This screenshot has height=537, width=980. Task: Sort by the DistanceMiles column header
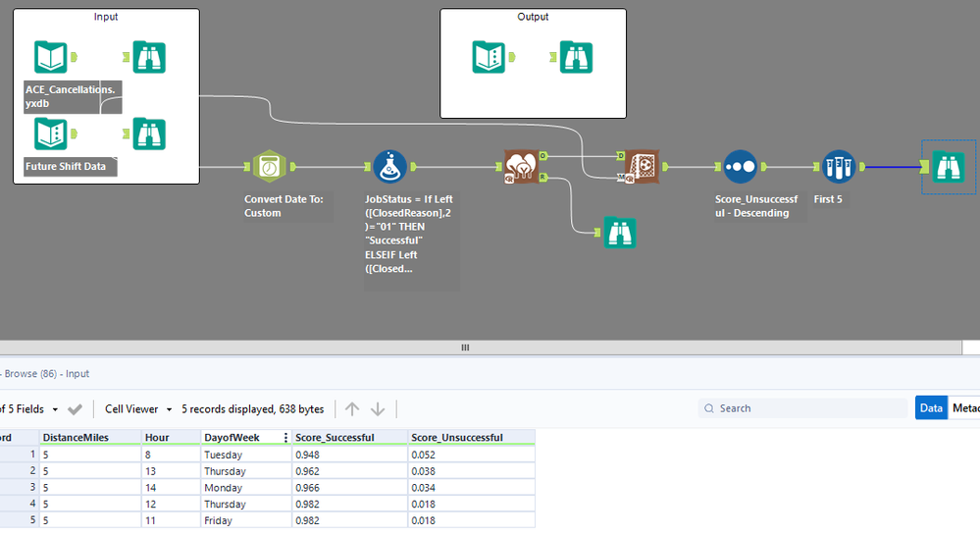point(90,438)
